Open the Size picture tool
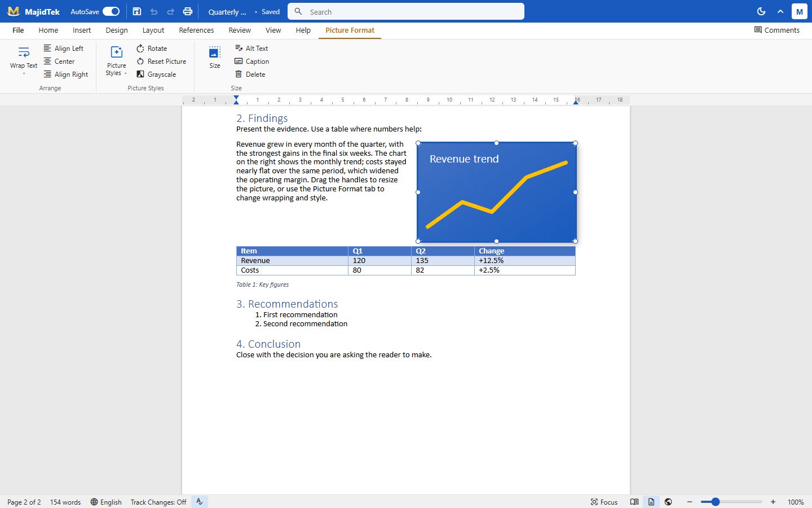The height and width of the screenshot is (508, 812). pyautogui.click(x=215, y=58)
